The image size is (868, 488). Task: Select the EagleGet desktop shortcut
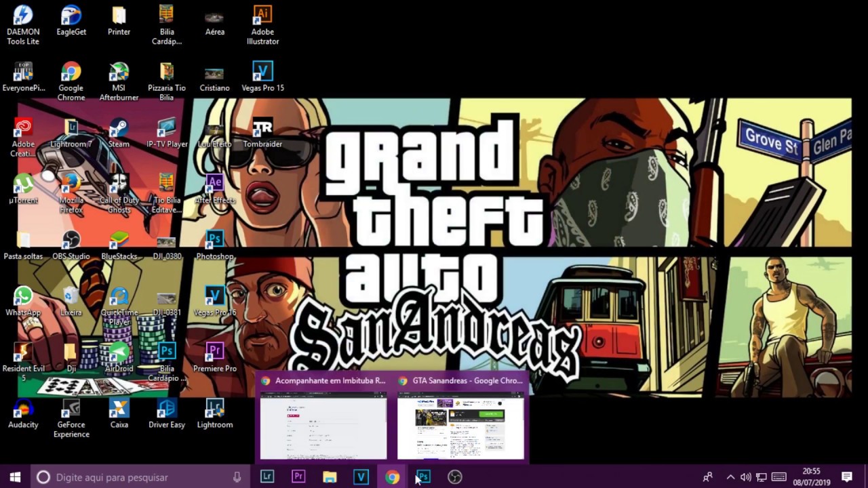[x=71, y=20]
